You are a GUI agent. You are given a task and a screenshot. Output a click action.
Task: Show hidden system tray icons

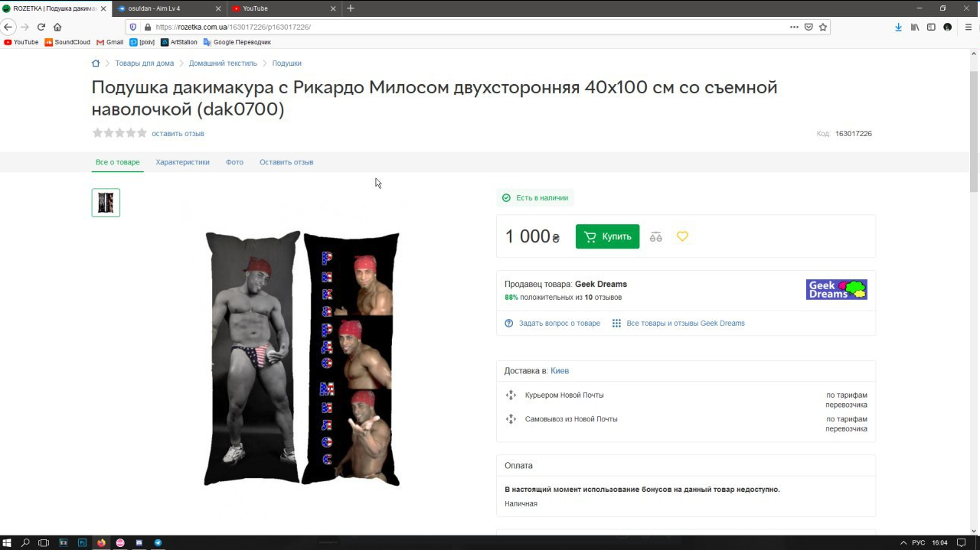(x=903, y=542)
